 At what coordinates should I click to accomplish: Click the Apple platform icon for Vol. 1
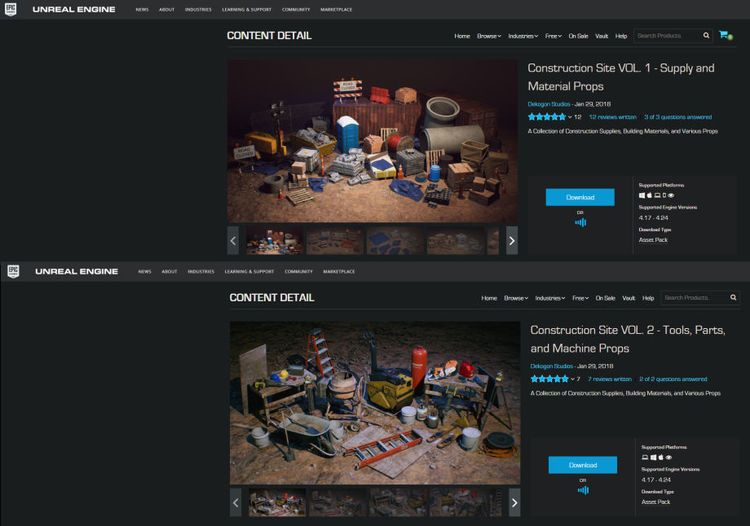click(x=650, y=195)
